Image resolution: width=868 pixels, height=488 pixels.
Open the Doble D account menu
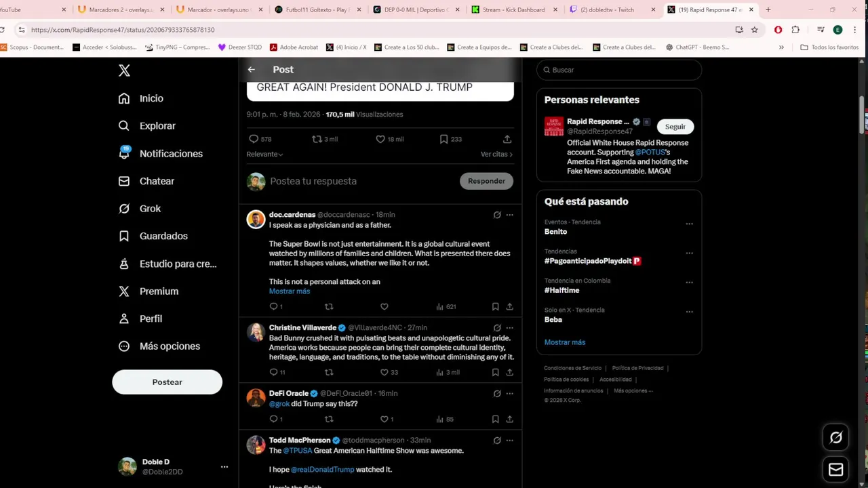pos(174,466)
